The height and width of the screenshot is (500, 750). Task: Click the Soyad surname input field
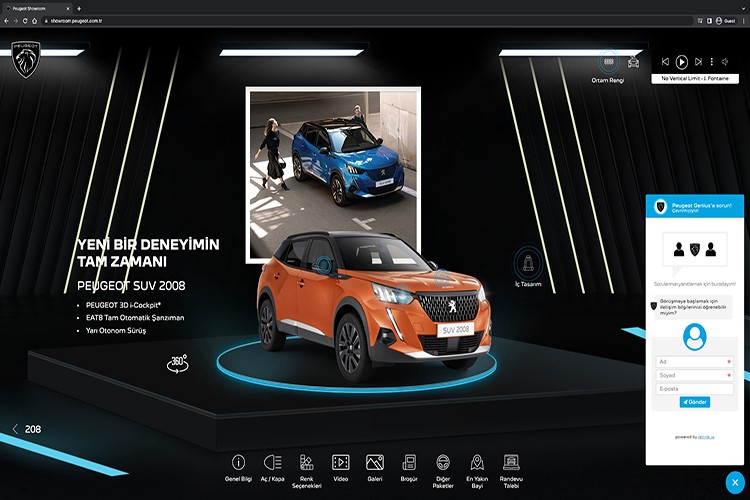695,375
